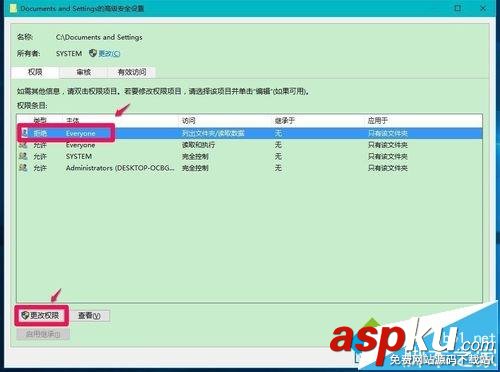Maximize the advanced security settings window
500x372 pixels.
click(458, 8)
